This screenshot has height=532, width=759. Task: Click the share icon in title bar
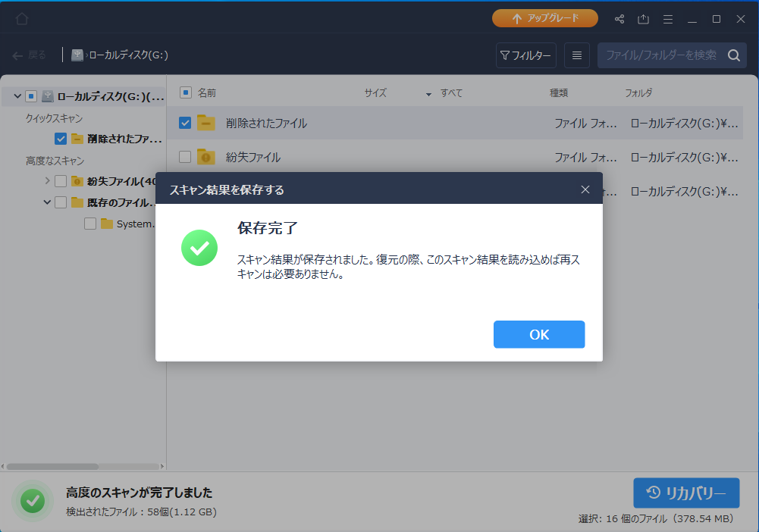(x=619, y=19)
